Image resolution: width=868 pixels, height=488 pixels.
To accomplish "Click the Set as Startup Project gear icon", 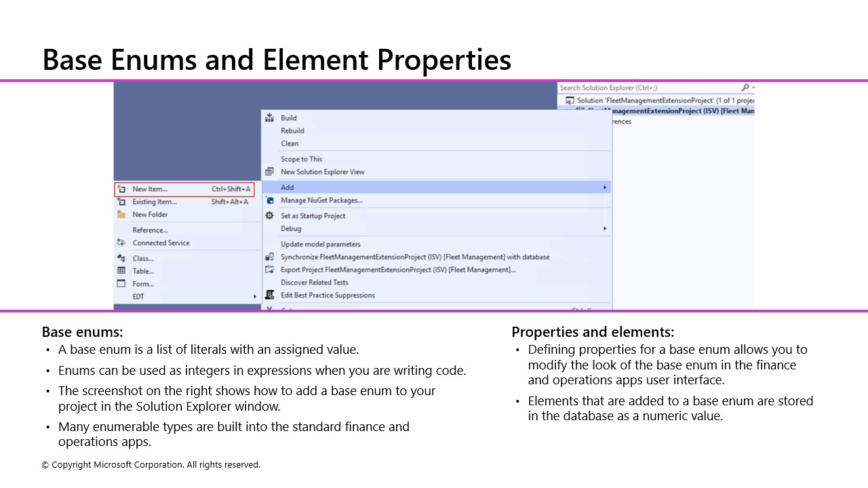I will click(x=270, y=216).
